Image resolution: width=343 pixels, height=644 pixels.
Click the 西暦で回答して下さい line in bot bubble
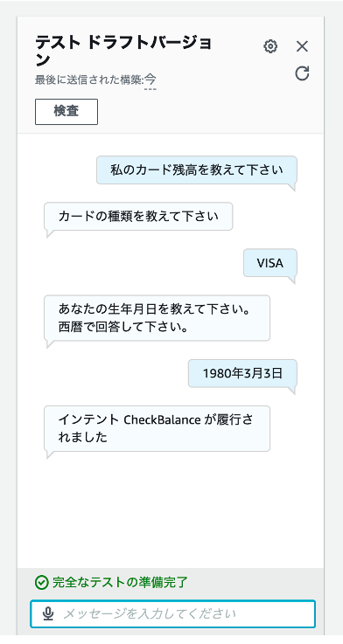pos(123,328)
